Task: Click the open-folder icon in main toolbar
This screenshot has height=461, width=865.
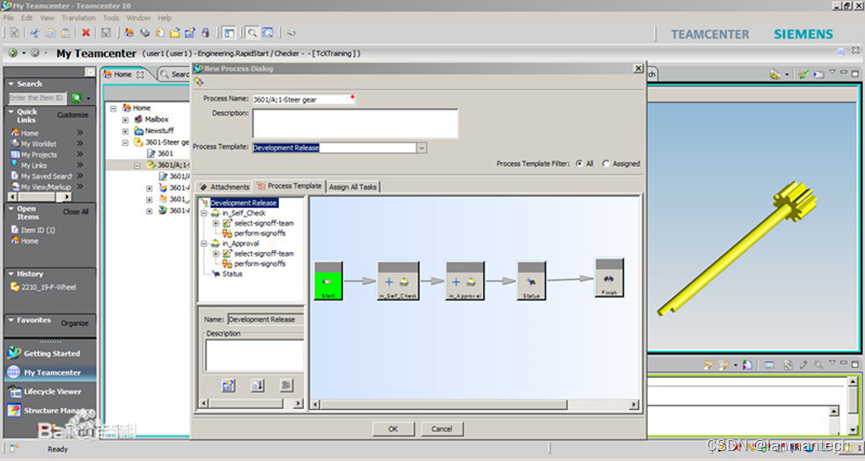Action: tap(175, 33)
